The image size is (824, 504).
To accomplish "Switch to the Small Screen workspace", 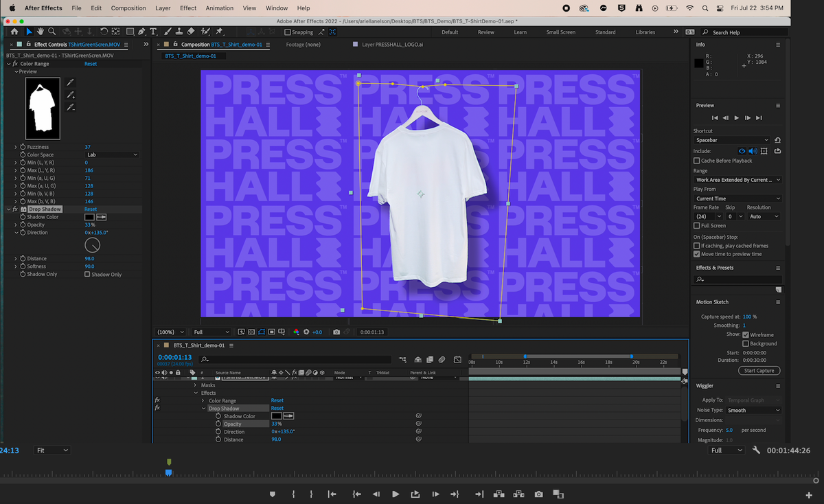I will tap(561, 32).
